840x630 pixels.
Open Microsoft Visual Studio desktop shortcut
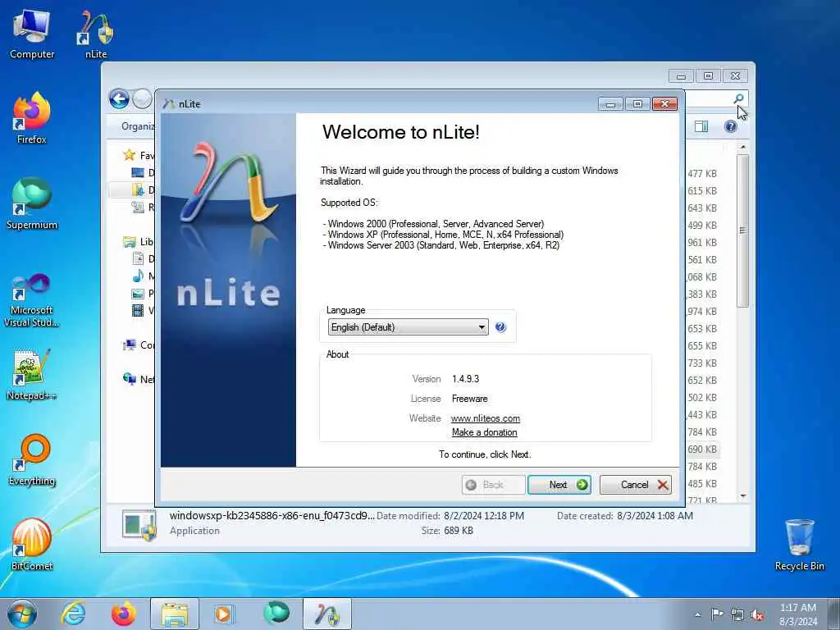coord(32,300)
